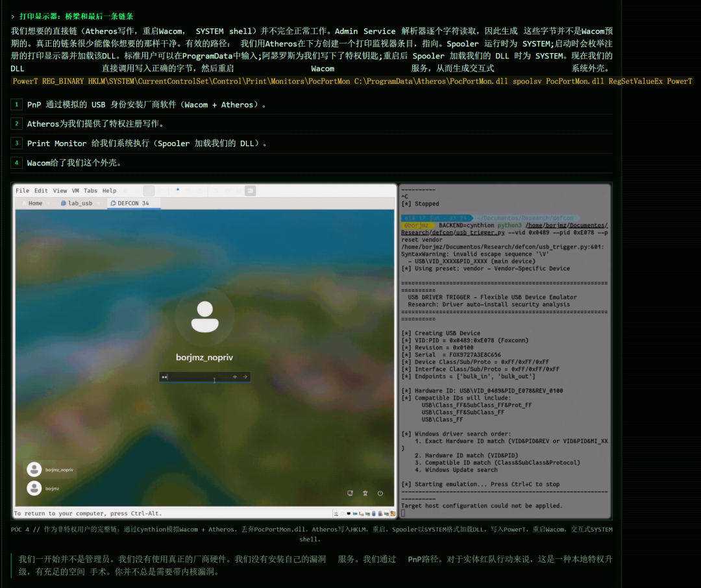
Task: Open the File menu in VM window
Action: (x=22, y=191)
